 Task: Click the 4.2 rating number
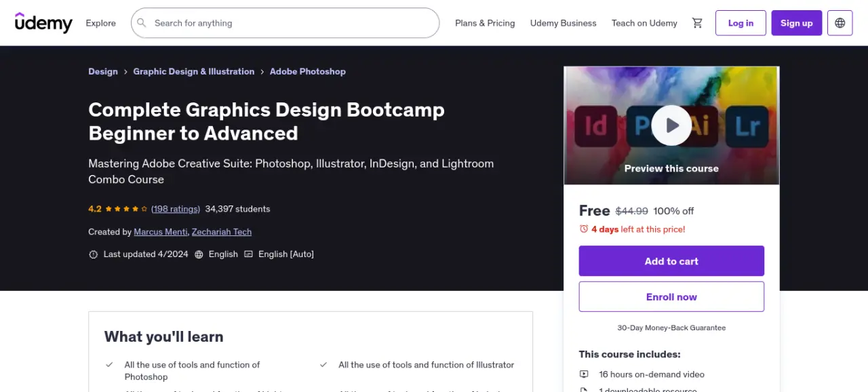point(95,209)
